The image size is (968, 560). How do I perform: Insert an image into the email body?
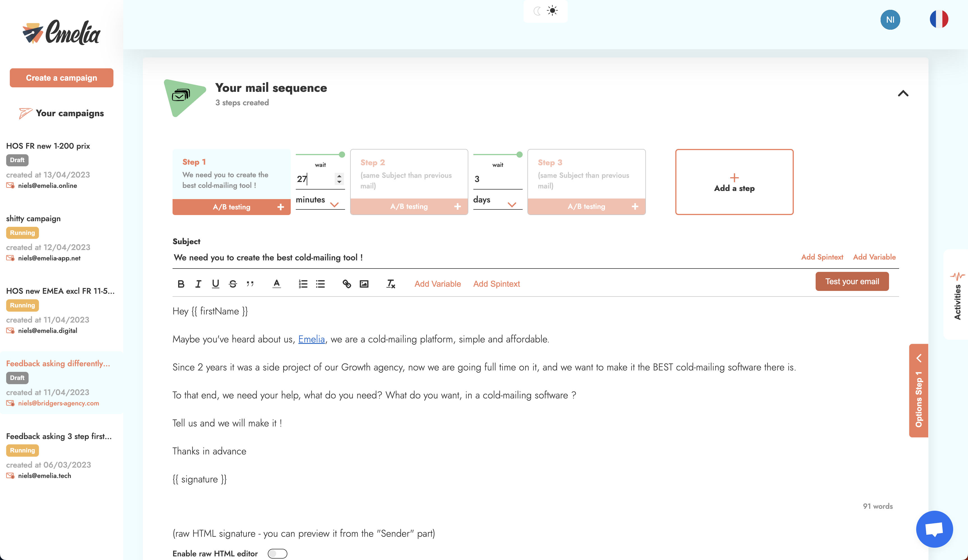[364, 284]
